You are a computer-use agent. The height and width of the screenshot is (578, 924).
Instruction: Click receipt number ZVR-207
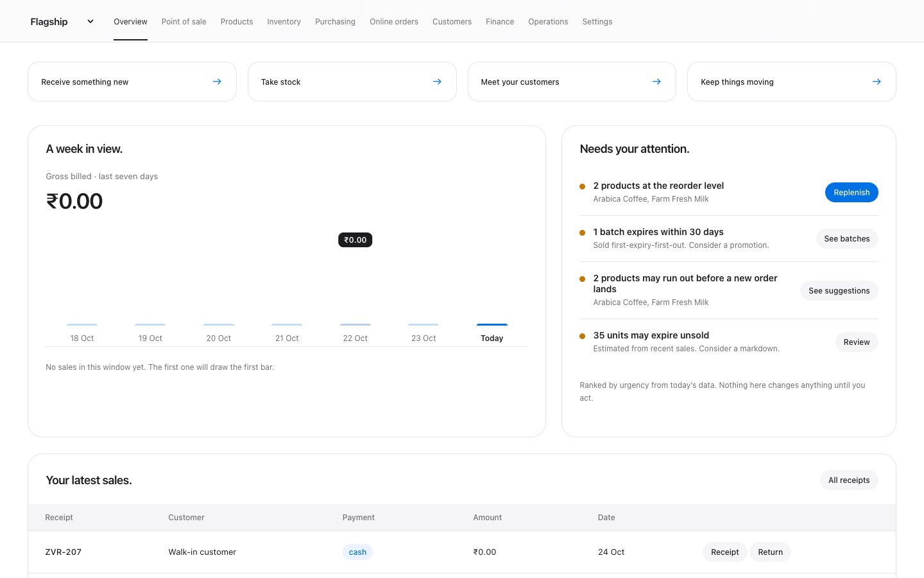click(63, 552)
